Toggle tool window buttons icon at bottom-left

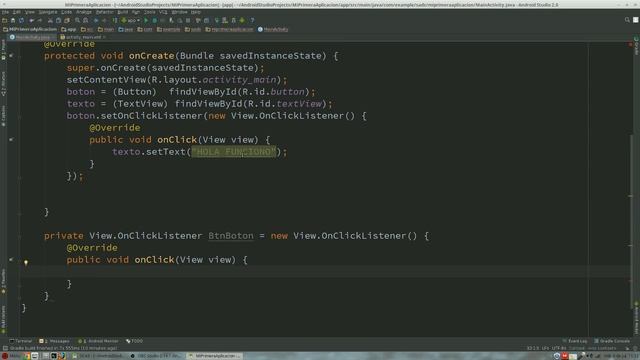[5, 348]
